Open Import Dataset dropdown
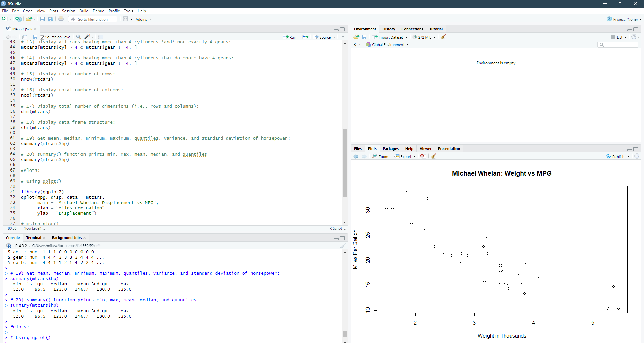 point(389,37)
